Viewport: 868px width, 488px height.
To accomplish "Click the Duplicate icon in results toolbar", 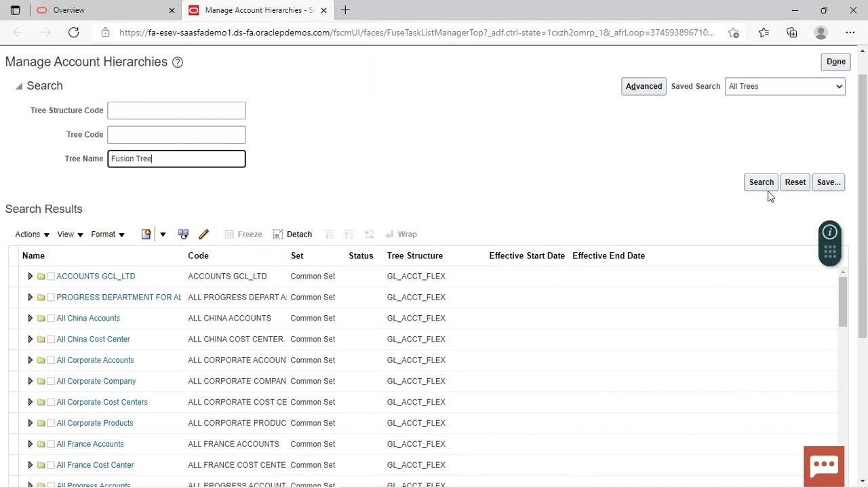I will 183,234.
